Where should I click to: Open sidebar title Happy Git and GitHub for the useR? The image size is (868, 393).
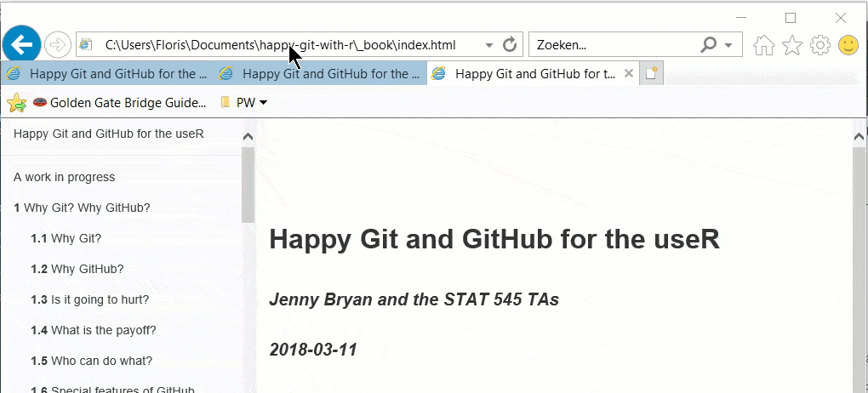[109, 134]
